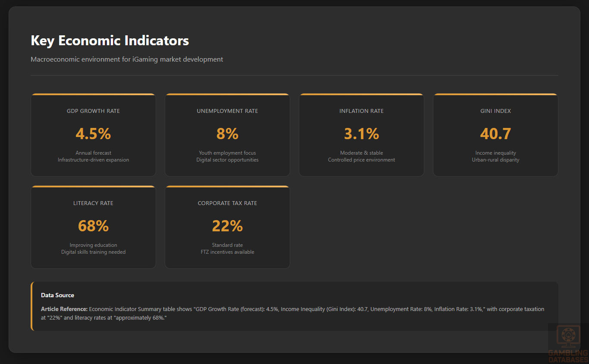Select the Inflation Rate card title

click(361, 111)
